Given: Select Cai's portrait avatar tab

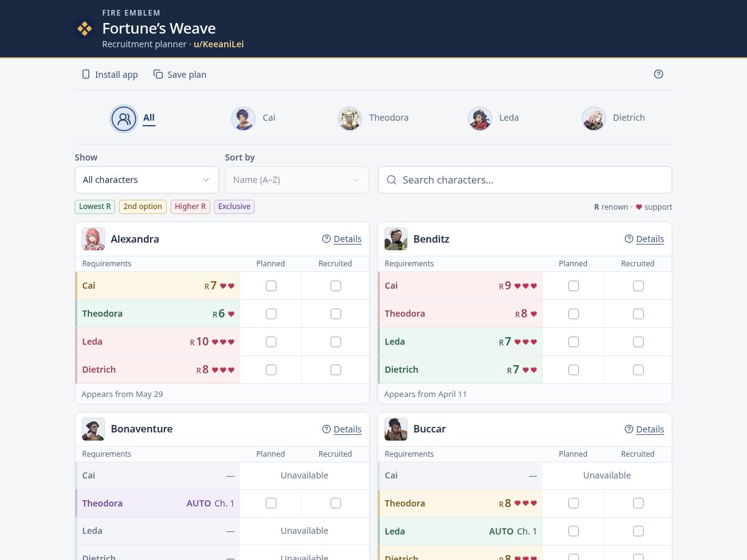Looking at the screenshot, I should click(243, 118).
